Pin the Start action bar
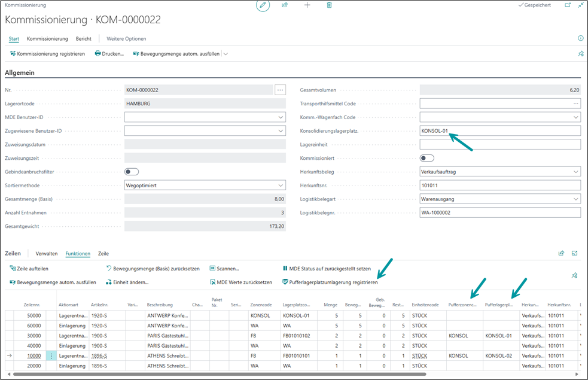The image size is (588, 380). point(580,54)
